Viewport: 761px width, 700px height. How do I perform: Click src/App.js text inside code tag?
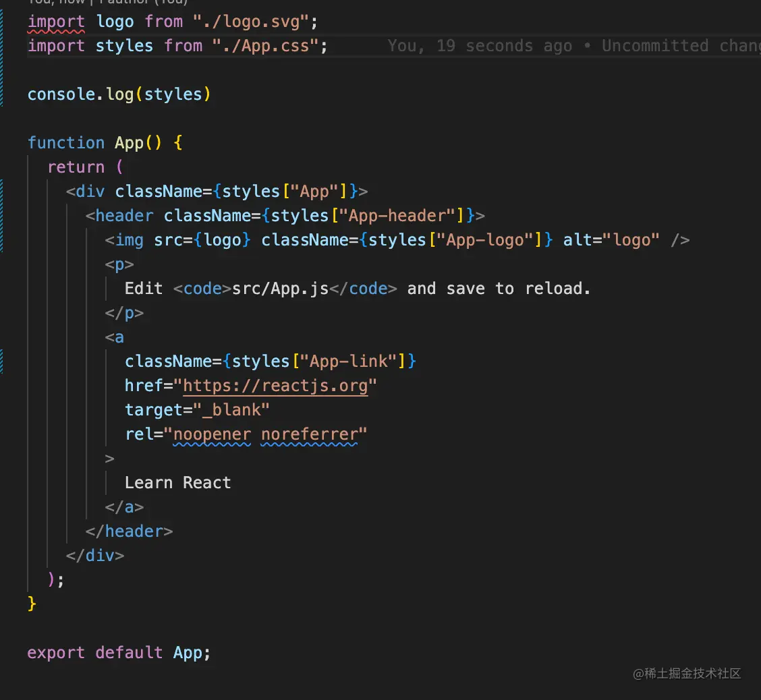(x=281, y=289)
